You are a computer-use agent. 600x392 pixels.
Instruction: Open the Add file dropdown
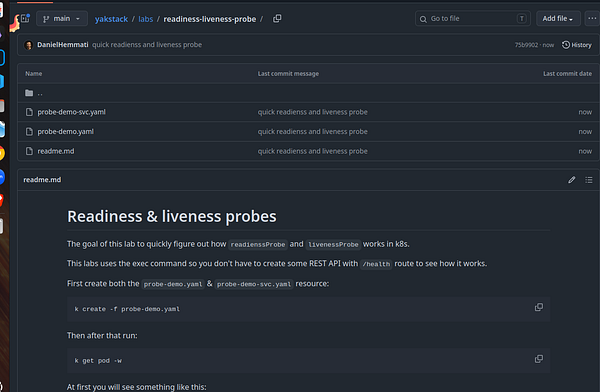pyautogui.click(x=558, y=19)
